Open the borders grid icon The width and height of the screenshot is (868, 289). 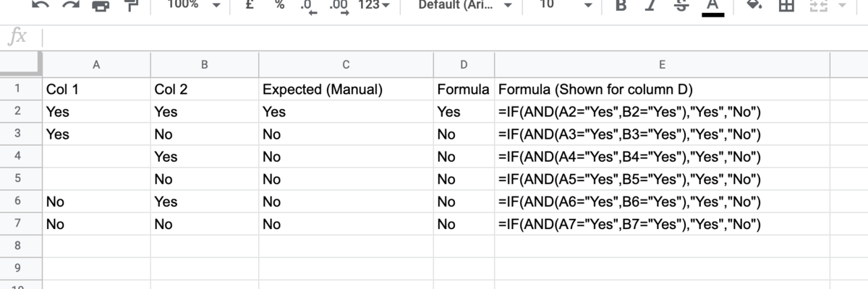786,5
